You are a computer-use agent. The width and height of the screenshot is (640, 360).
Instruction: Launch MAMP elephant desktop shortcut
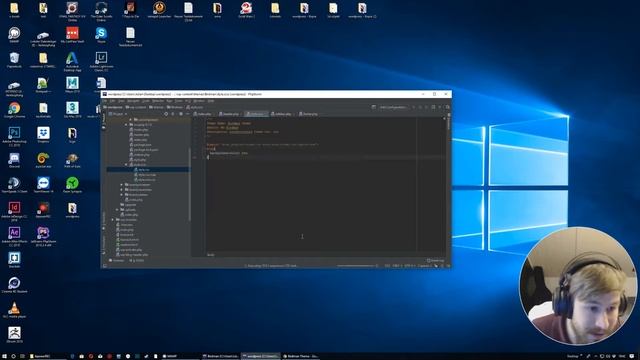coord(14,35)
